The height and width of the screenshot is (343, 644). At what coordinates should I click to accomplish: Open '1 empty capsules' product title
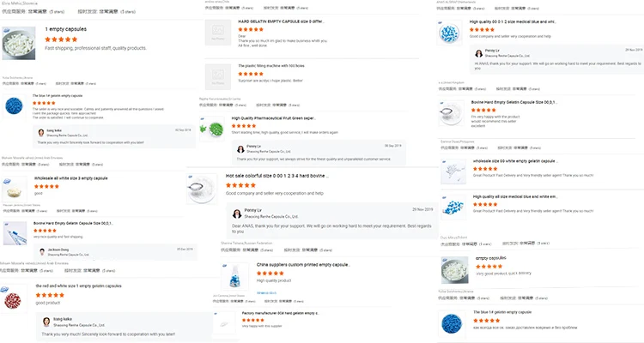66,29
